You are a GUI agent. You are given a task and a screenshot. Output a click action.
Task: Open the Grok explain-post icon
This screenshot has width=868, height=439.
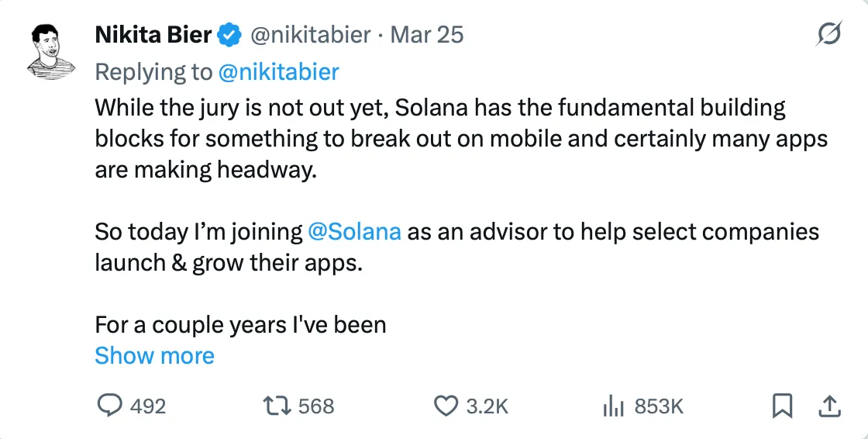pyautogui.click(x=829, y=35)
